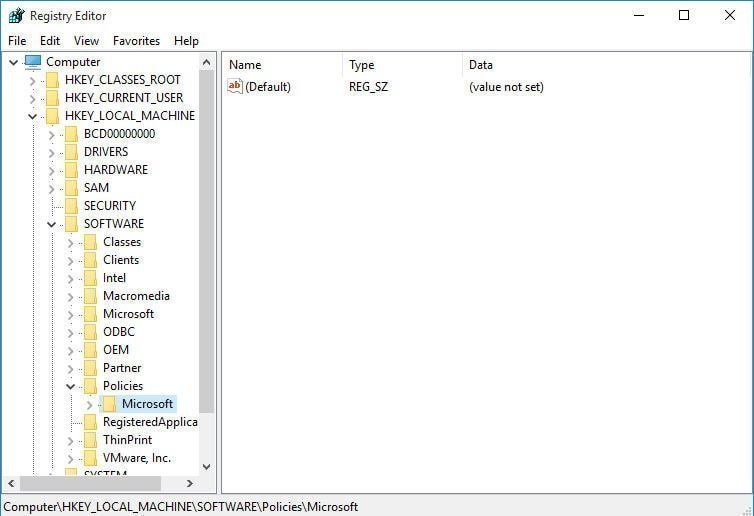Click the Policies folder icon
The height and width of the screenshot is (516, 754).
pyautogui.click(x=90, y=386)
